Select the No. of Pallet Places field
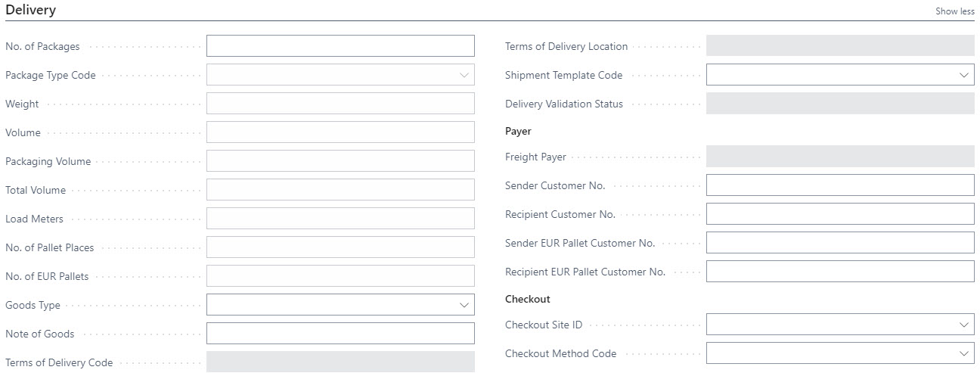Image resolution: width=980 pixels, height=373 pixels. tap(340, 247)
